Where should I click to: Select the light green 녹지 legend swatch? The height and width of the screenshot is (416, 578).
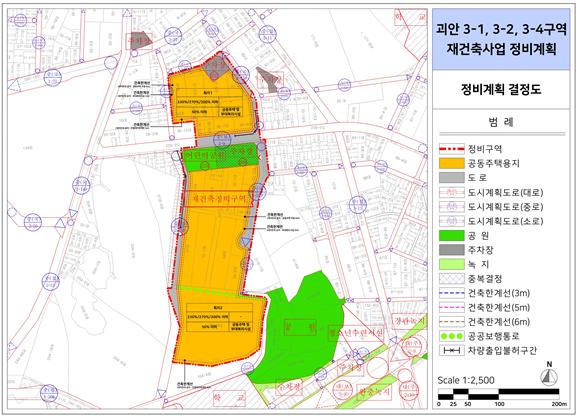pyautogui.click(x=452, y=264)
